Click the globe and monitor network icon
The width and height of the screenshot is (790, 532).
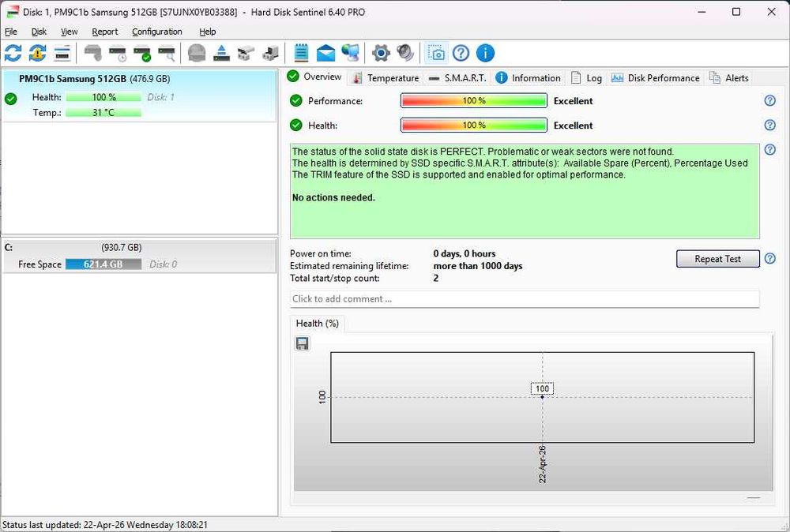pyautogui.click(x=350, y=53)
